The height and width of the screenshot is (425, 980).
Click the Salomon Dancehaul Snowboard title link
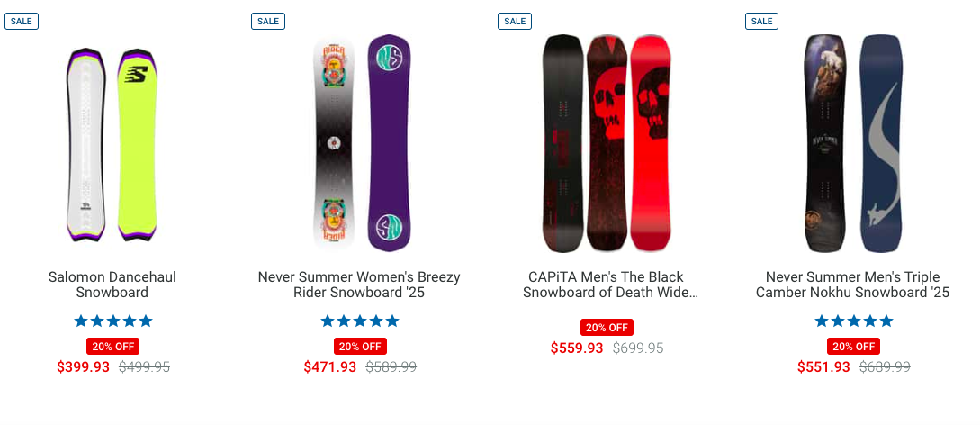point(112,285)
